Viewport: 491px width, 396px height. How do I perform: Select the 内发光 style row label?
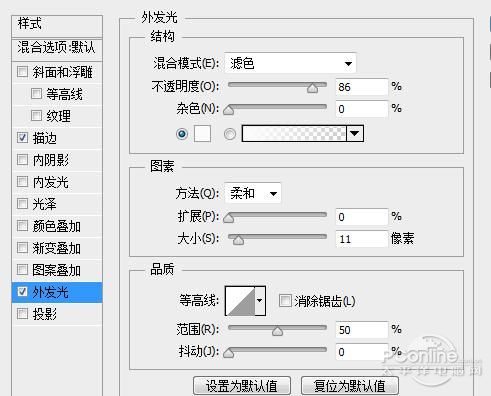(50, 182)
